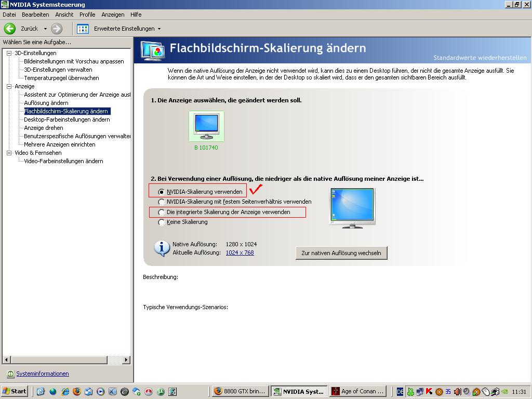Open the Zurück history dropdown arrow

(45, 29)
